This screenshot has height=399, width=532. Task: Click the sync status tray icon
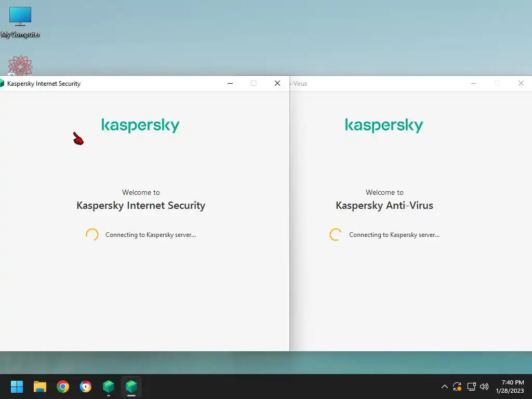click(x=457, y=387)
